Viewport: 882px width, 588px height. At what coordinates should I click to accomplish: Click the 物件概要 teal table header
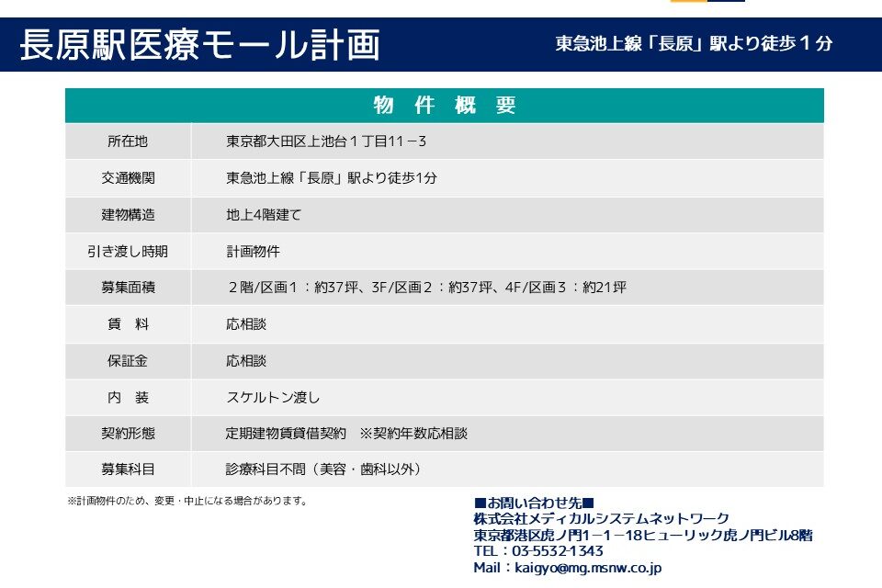[x=444, y=106]
